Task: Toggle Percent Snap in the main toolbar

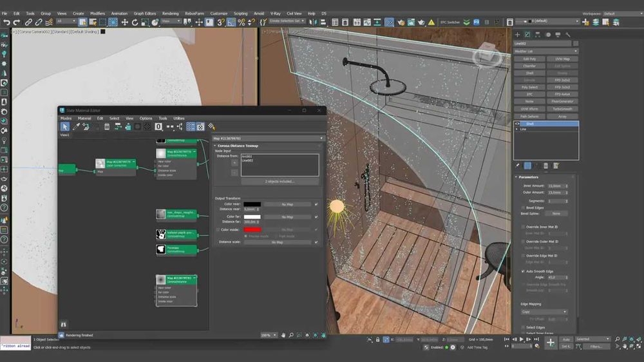Action: 241,22
